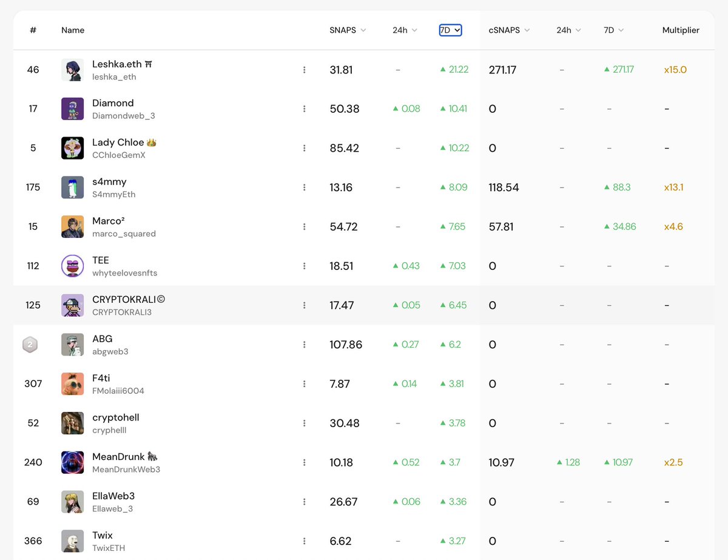The image size is (728, 560).
Task: Open the three-dot menu for Twix
Action: (x=304, y=541)
